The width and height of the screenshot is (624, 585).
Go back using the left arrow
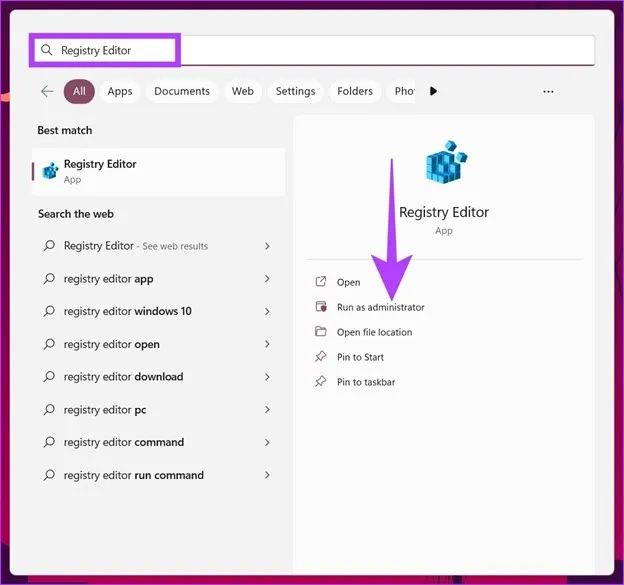pyautogui.click(x=47, y=91)
